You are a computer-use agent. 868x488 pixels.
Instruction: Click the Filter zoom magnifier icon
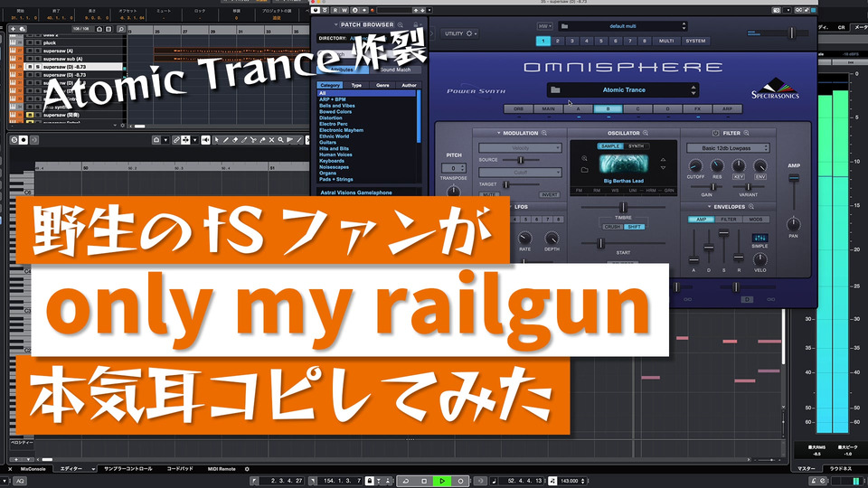pyautogui.click(x=746, y=133)
